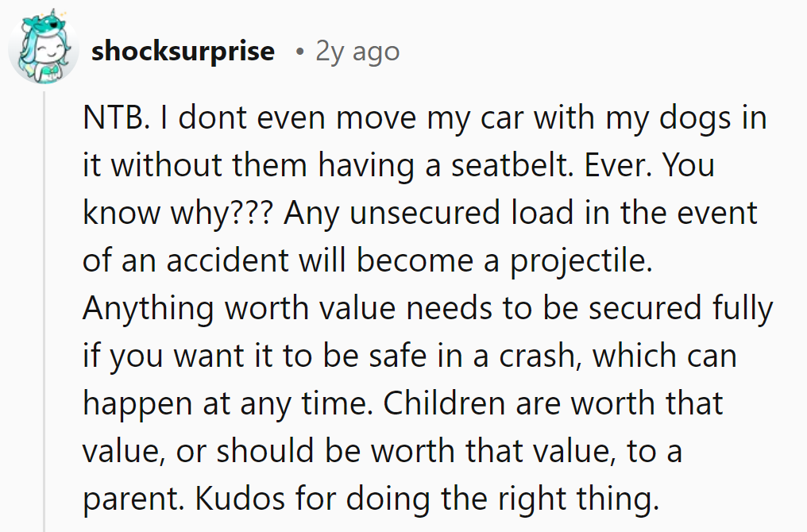Open the shocksurprise profile via username
807x532 pixels.
click(183, 52)
